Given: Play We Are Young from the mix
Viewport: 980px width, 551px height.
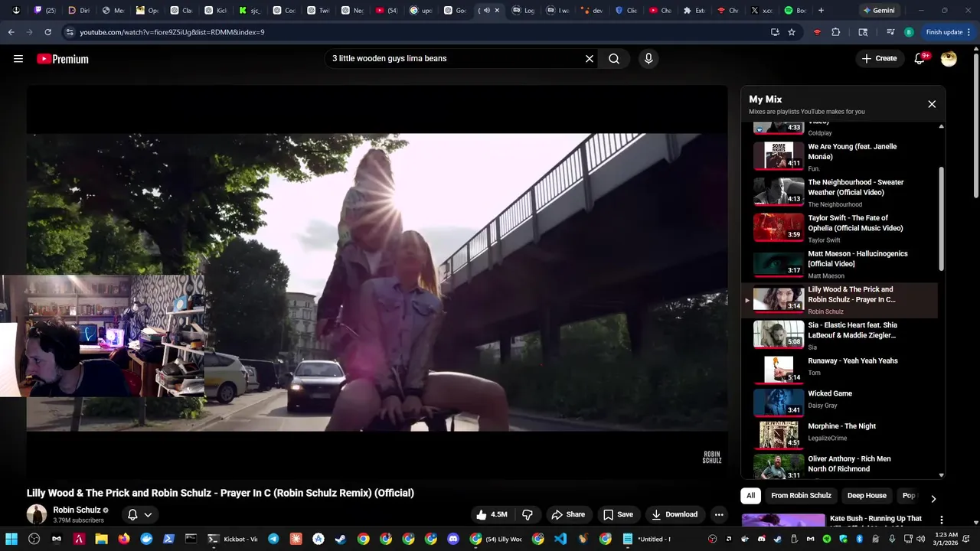Looking at the screenshot, I should 840,157.
